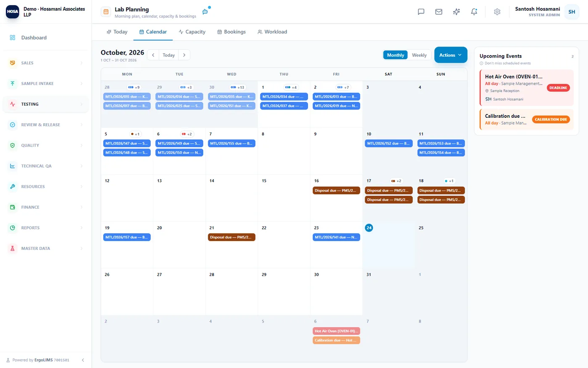Open MTL/2026/152 event on October 10
This screenshot has width=588, height=368.
(388, 143)
